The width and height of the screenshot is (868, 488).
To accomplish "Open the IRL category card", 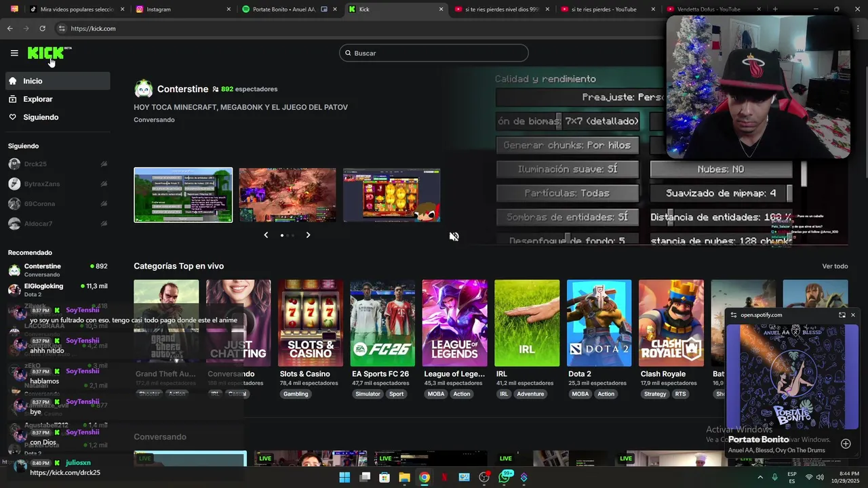I will tap(527, 323).
